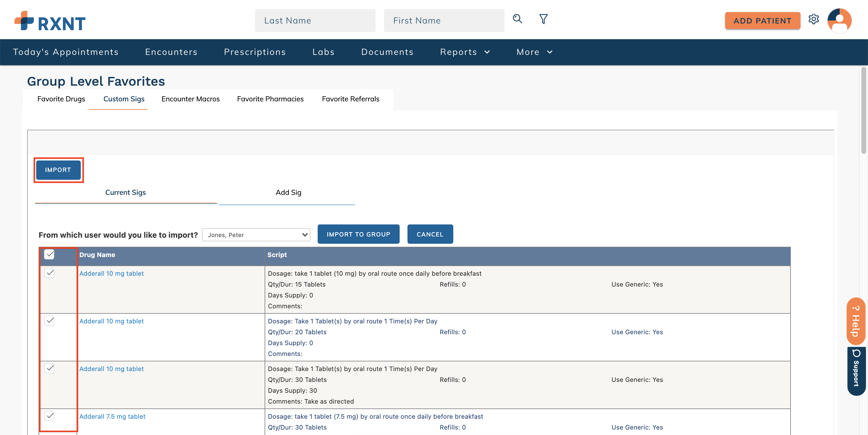868x435 pixels.
Task: Click the patient search magnifier icon
Action: [517, 19]
